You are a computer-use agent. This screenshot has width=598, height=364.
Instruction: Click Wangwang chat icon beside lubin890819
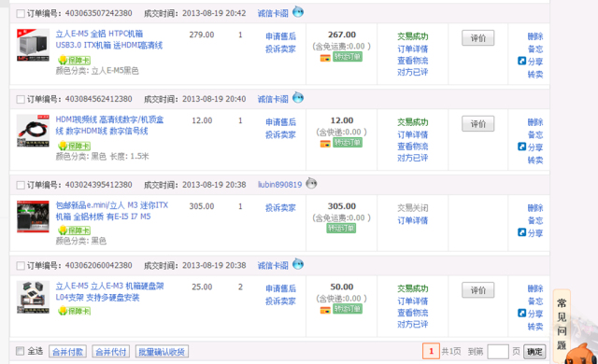pyautogui.click(x=311, y=184)
